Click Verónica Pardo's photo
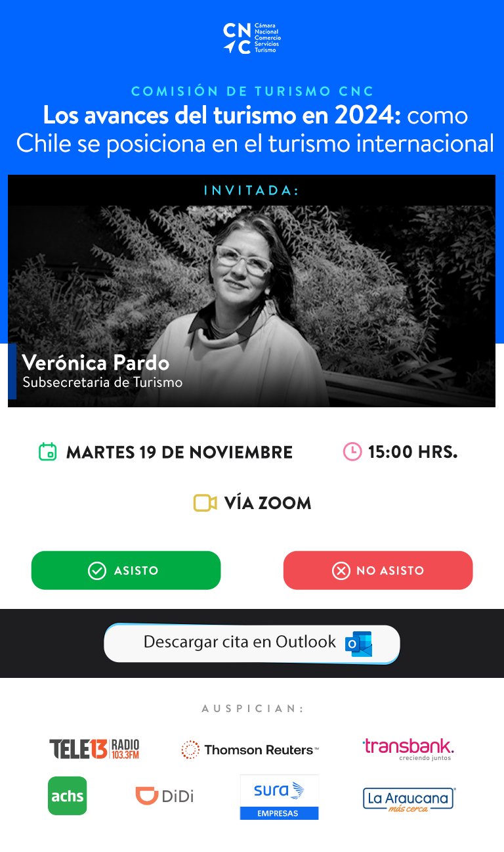Image resolution: width=504 pixels, height=852 pixels. click(251, 306)
